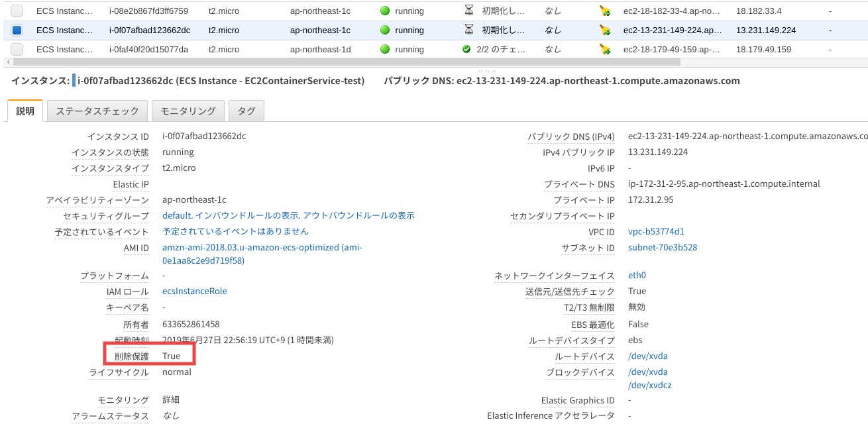This screenshot has width=868, height=424.
Task: Open the default security group link
Action: [x=178, y=216]
